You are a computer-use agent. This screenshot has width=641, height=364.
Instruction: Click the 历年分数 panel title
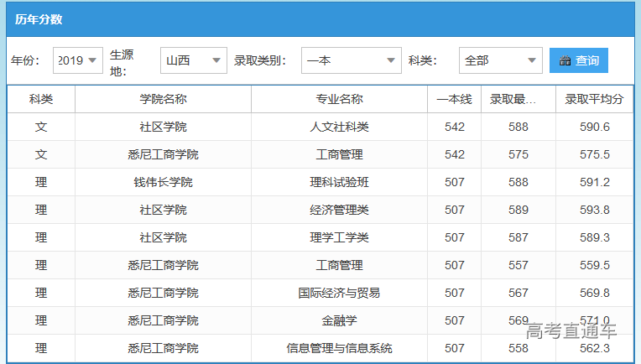tap(39, 19)
